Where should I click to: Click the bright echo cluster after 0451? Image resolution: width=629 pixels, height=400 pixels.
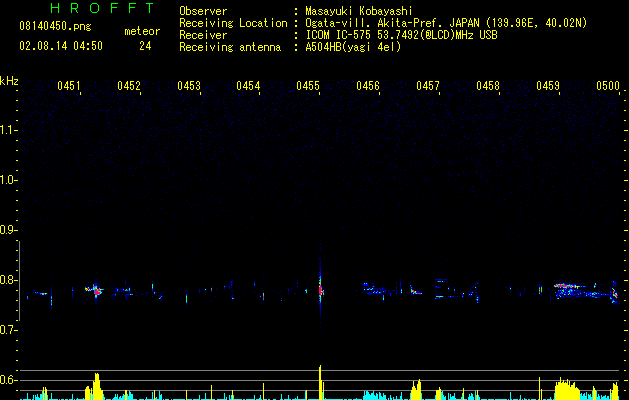(x=95, y=290)
